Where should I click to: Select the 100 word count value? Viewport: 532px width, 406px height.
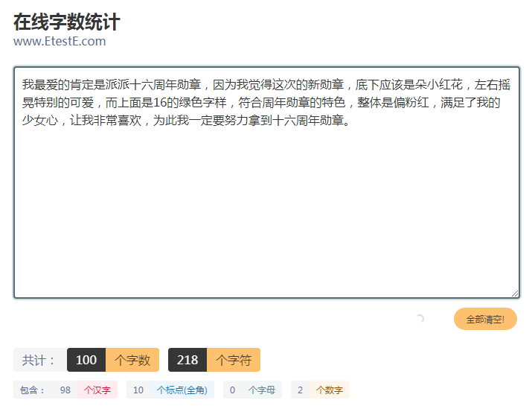(86, 360)
